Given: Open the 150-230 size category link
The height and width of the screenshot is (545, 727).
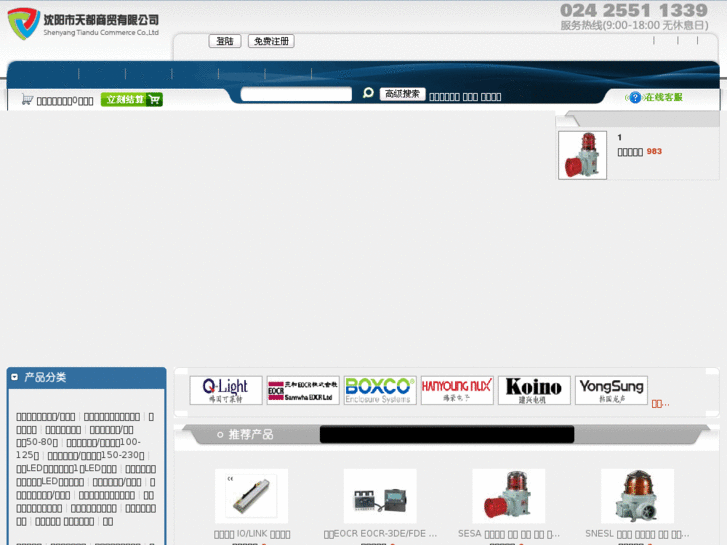Looking at the screenshot, I should [96, 455].
